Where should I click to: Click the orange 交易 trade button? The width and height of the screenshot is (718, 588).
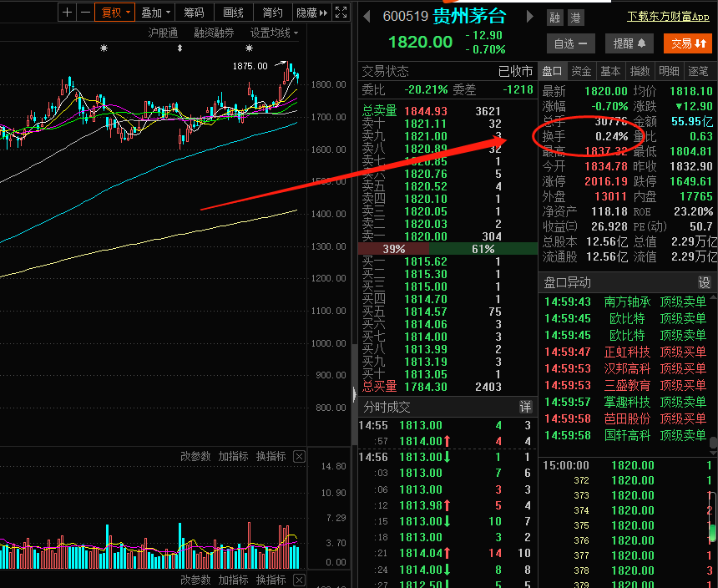pyautogui.click(x=688, y=43)
